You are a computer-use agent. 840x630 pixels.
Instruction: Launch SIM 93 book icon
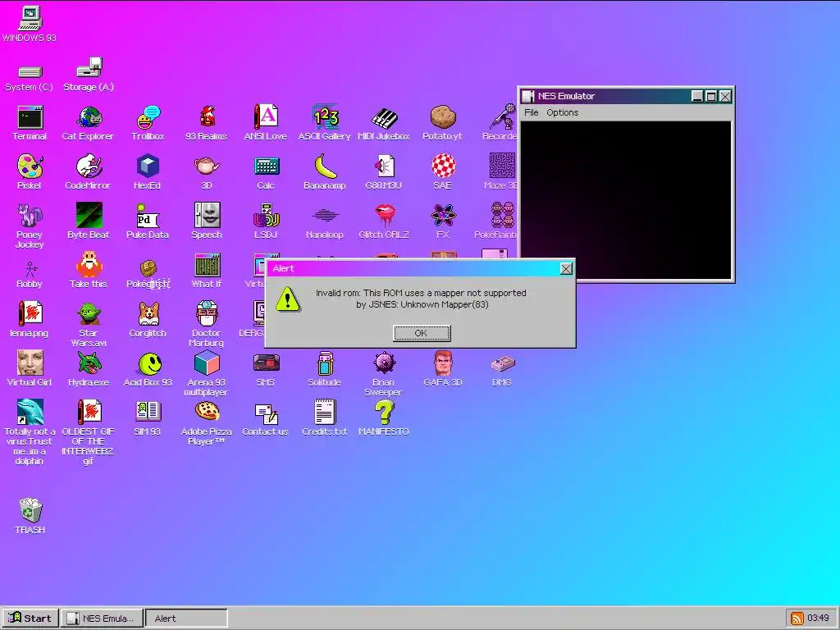point(148,412)
